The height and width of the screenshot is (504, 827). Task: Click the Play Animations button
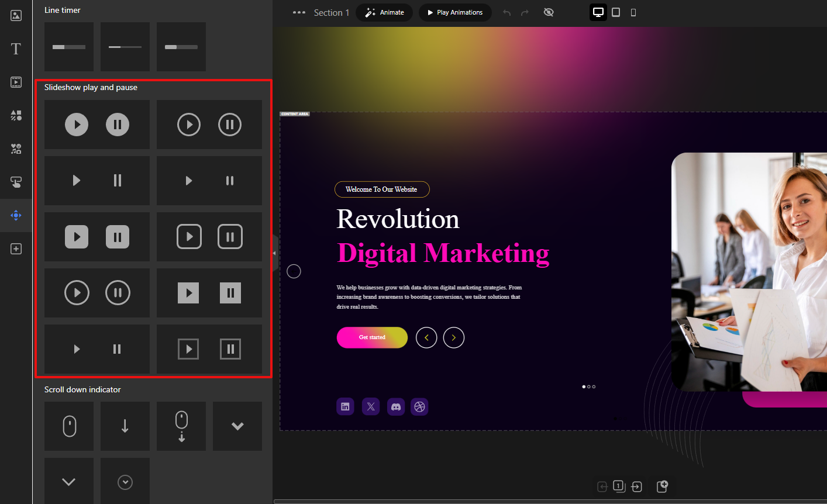(x=455, y=12)
